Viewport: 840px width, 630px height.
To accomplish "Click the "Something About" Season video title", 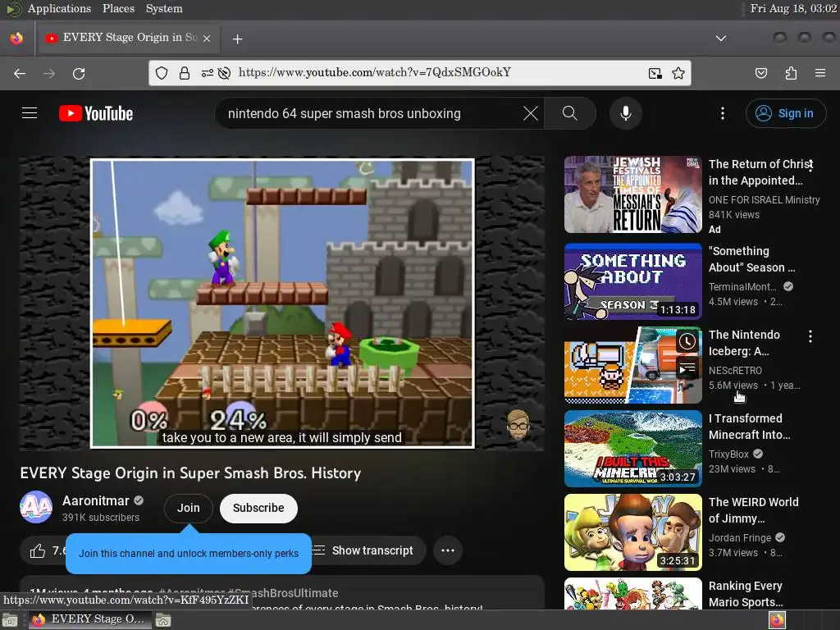I will click(751, 259).
